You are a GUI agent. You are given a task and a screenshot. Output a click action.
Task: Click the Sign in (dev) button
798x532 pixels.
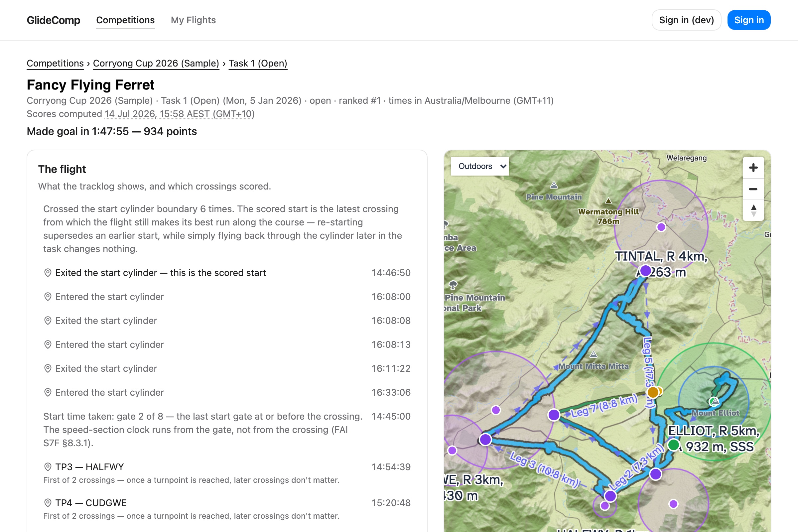coord(686,20)
